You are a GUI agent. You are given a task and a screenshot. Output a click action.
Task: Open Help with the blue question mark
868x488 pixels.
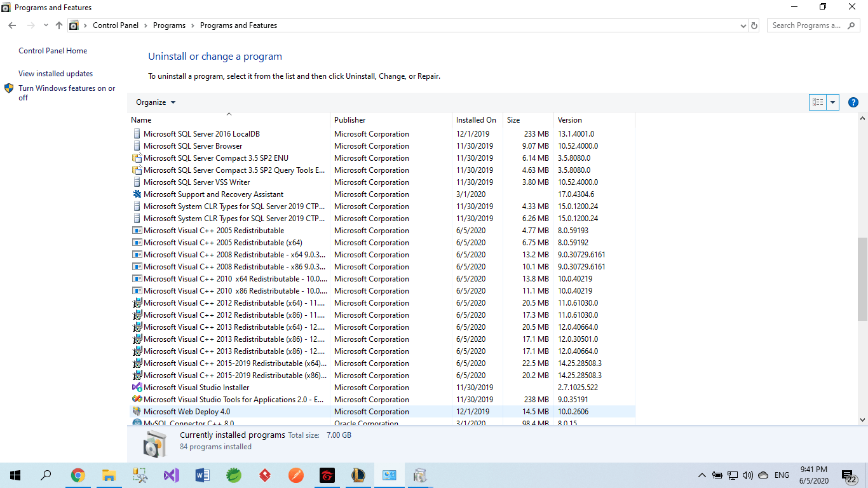[x=853, y=102]
